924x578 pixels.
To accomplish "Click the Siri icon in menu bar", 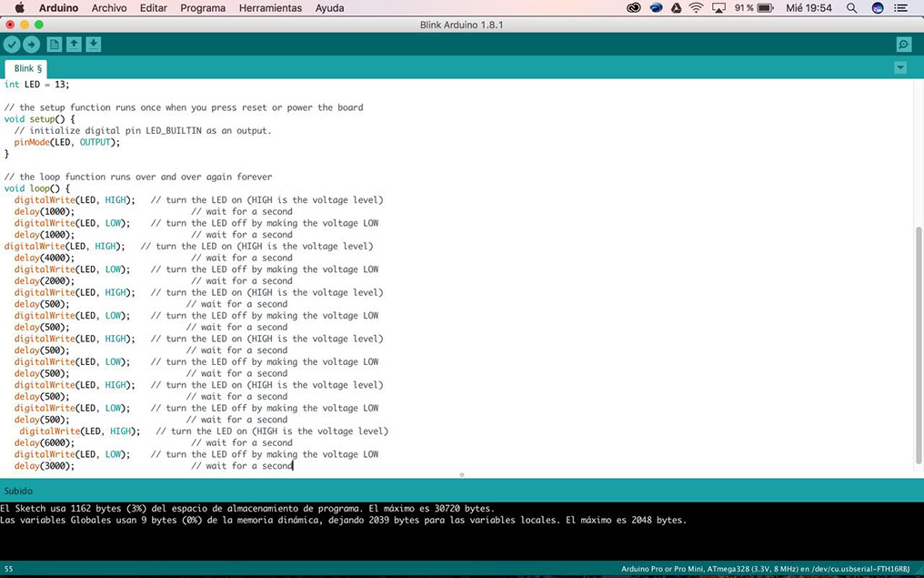I will (x=878, y=8).
